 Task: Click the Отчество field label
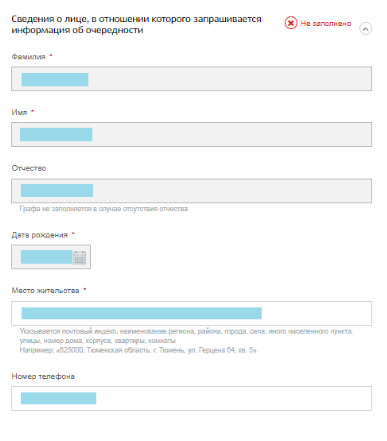point(29,168)
